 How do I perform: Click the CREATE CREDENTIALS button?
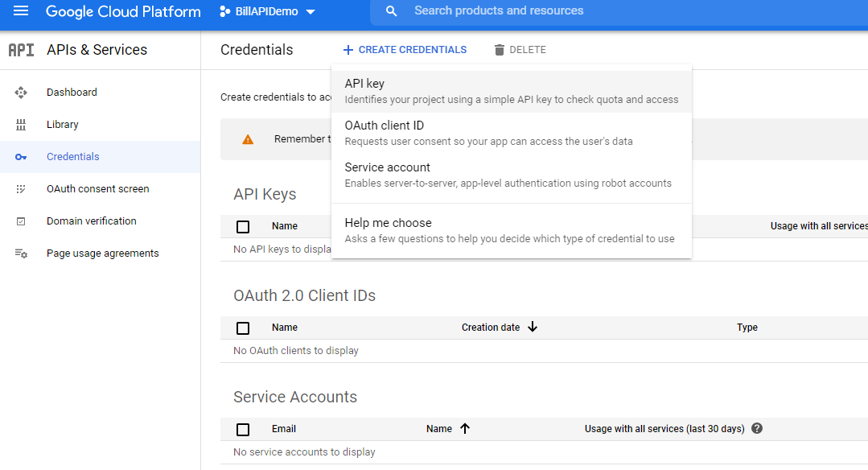[405, 50]
